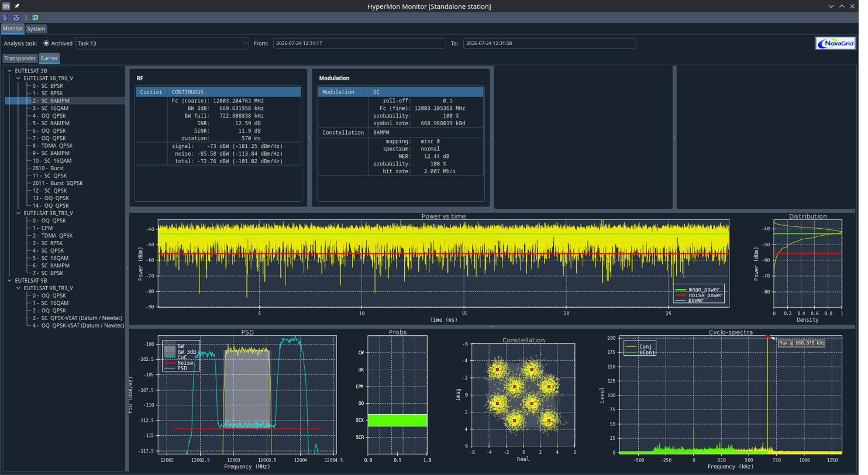Click the pin icon in the title bar
Screen dimensions: 868x475
pyautogui.click(x=17, y=6)
